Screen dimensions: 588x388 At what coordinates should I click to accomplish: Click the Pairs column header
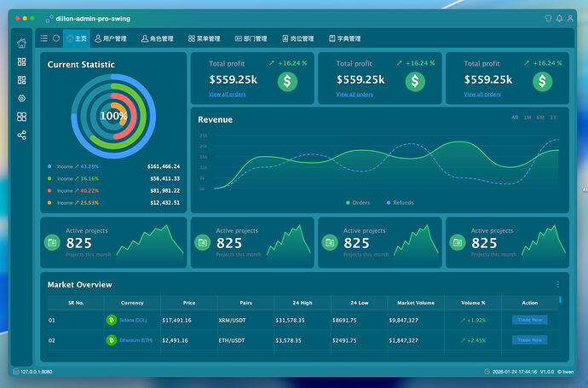pos(246,303)
